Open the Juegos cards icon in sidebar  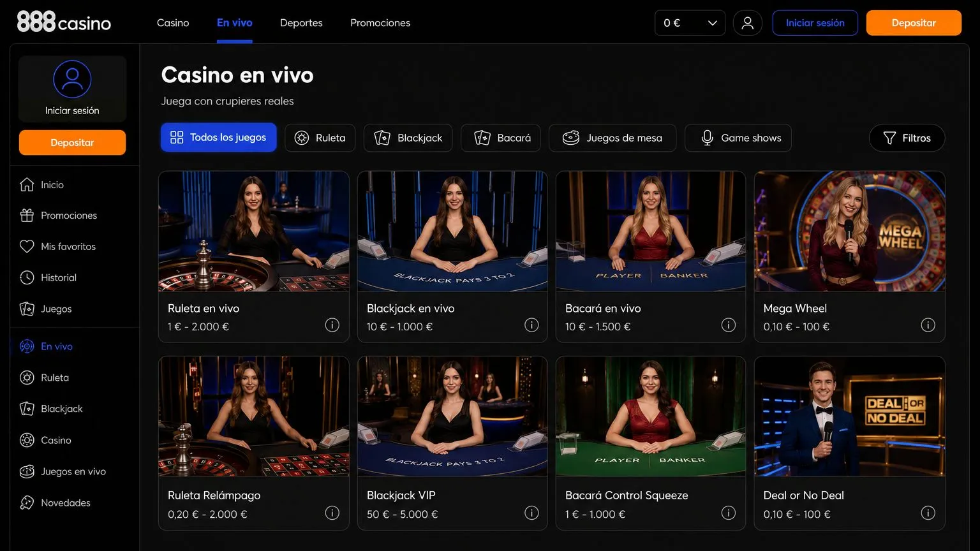pyautogui.click(x=27, y=309)
